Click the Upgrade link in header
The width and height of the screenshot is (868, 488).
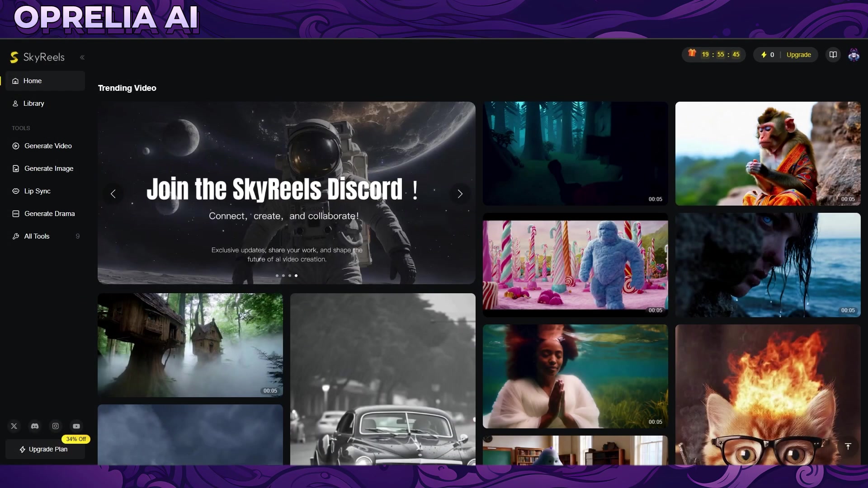(x=798, y=55)
